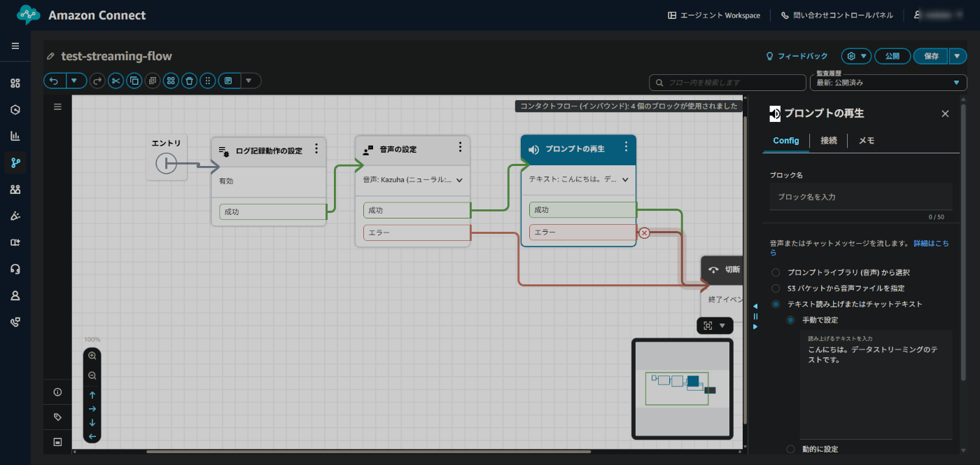This screenshot has width=980, height=465.
Task: Click the 公開 button
Action: [892, 56]
